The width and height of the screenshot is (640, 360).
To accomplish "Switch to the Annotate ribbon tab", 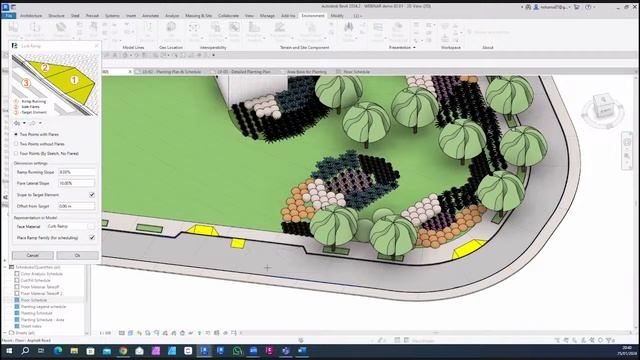I will (x=150, y=16).
